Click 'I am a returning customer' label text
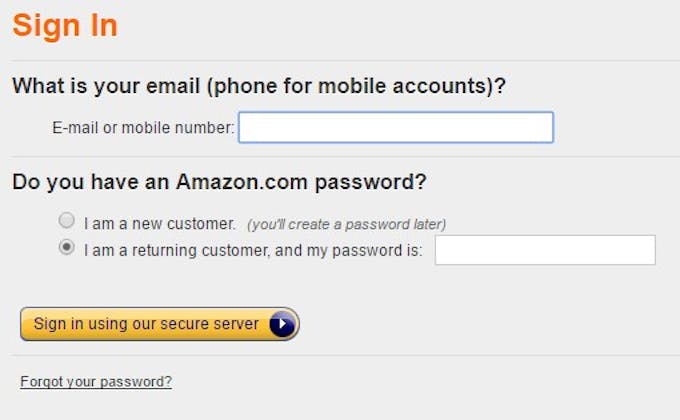The height and width of the screenshot is (420, 680). coord(253,250)
